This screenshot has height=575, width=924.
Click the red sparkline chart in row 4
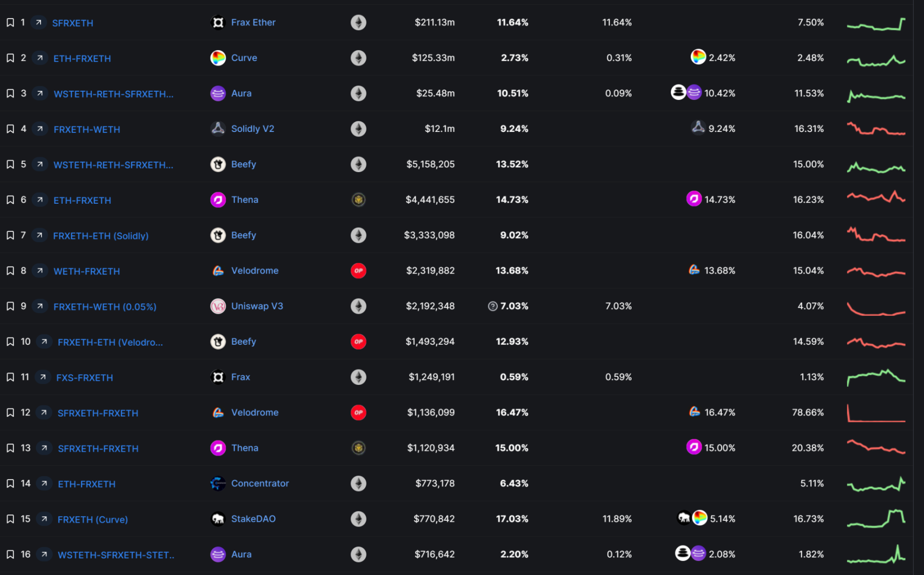(x=876, y=129)
